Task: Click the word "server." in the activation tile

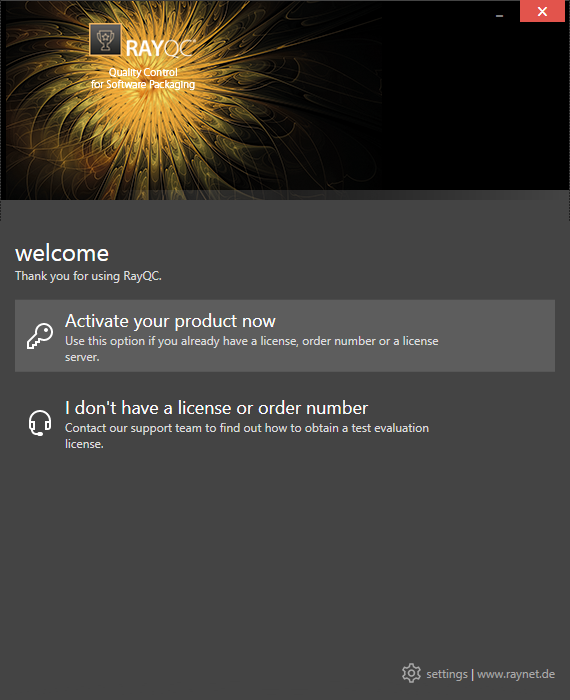Action: [x=82, y=357]
